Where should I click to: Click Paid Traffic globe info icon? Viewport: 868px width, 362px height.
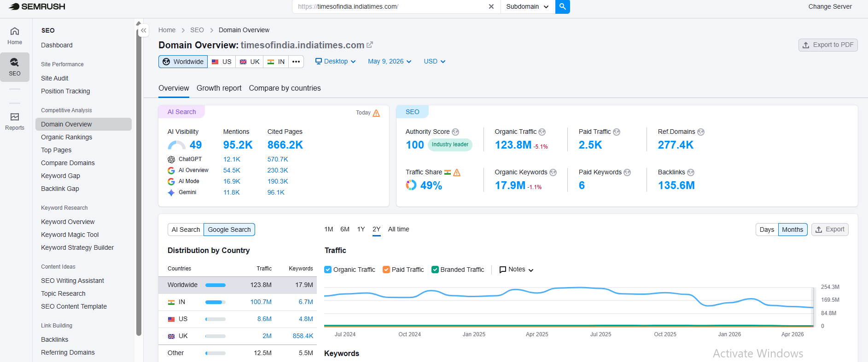617,132
